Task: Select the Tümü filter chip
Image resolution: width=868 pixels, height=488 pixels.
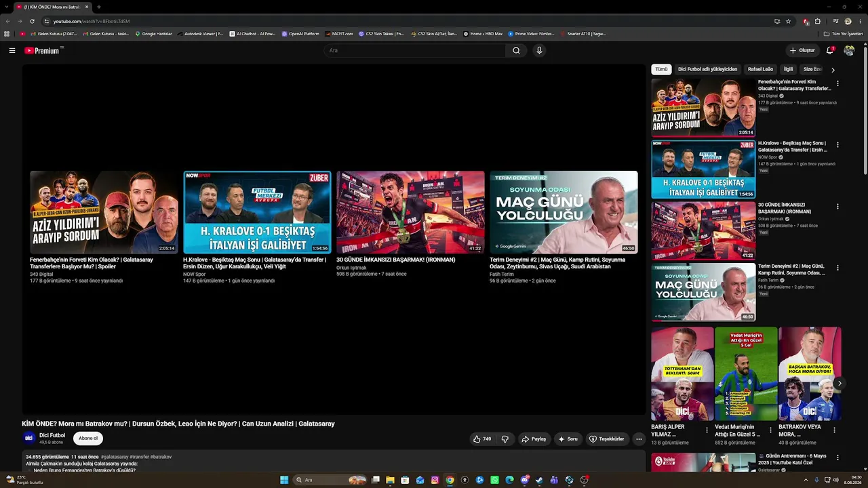Action: pyautogui.click(x=661, y=69)
